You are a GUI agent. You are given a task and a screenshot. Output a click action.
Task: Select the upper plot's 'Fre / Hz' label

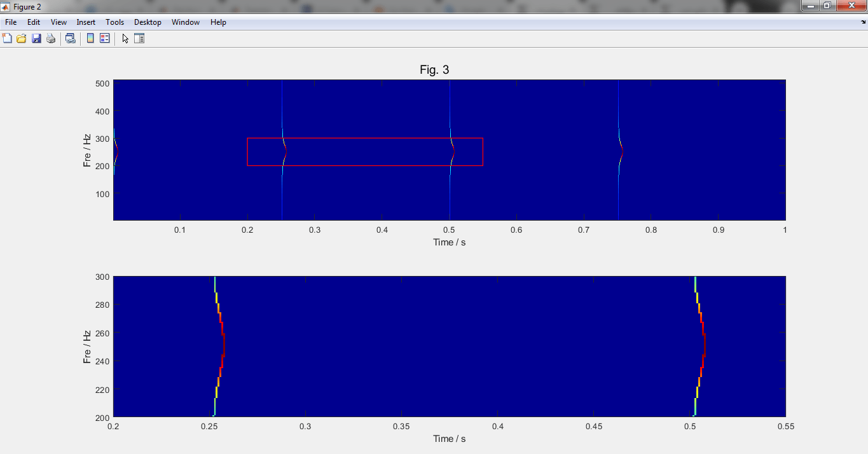pos(87,151)
